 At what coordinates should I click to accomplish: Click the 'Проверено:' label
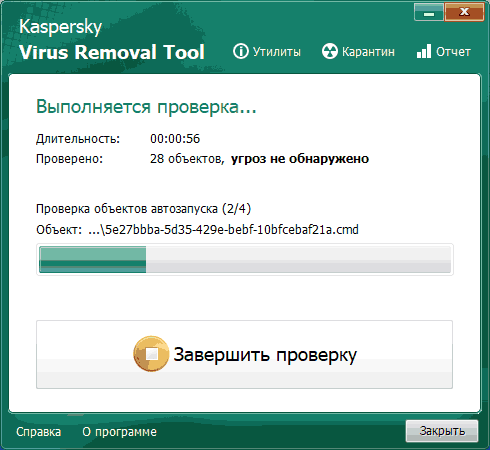[69, 159]
